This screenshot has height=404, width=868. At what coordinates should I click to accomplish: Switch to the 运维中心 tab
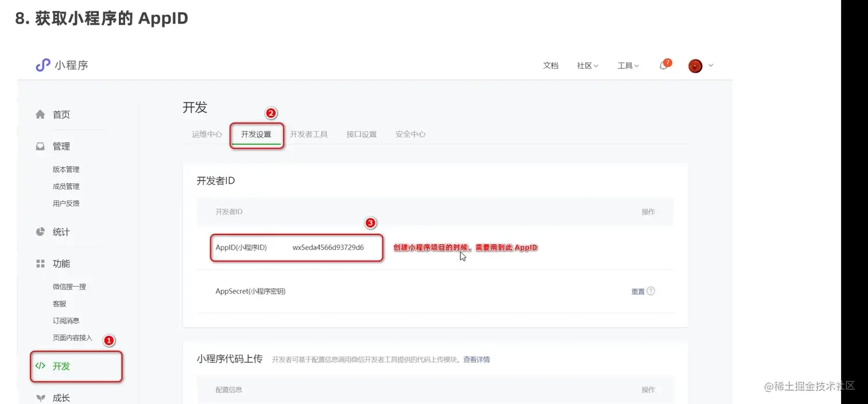(x=207, y=134)
